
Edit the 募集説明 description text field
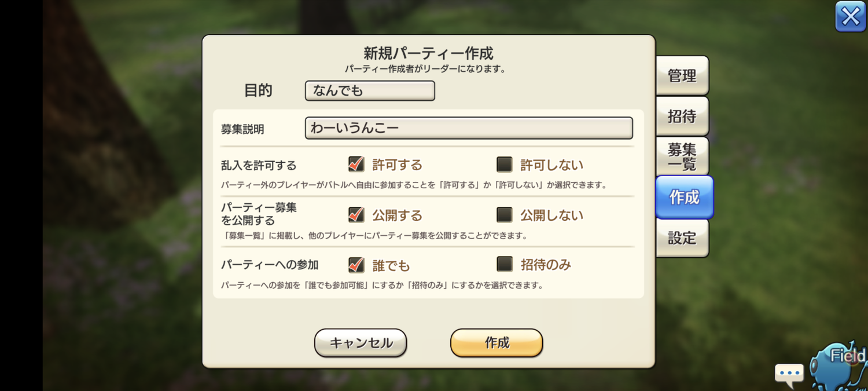coord(469,128)
